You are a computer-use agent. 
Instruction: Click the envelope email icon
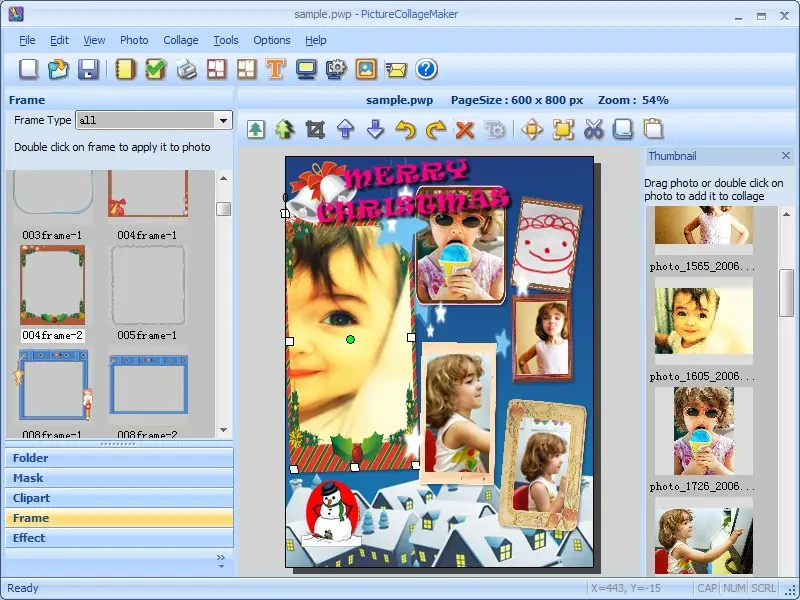pyautogui.click(x=396, y=69)
